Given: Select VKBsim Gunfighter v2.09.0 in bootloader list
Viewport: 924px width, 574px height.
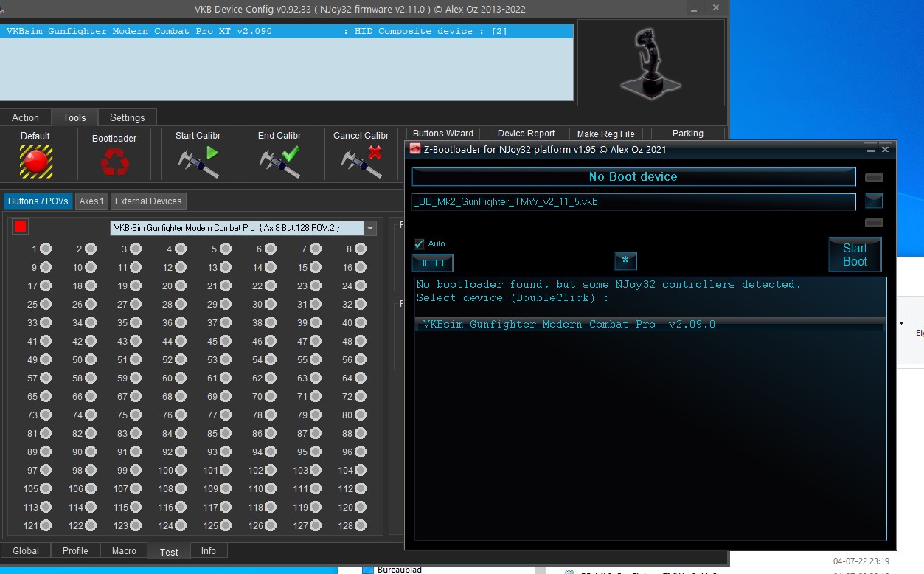Looking at the screenshot, I should point(650,325).
